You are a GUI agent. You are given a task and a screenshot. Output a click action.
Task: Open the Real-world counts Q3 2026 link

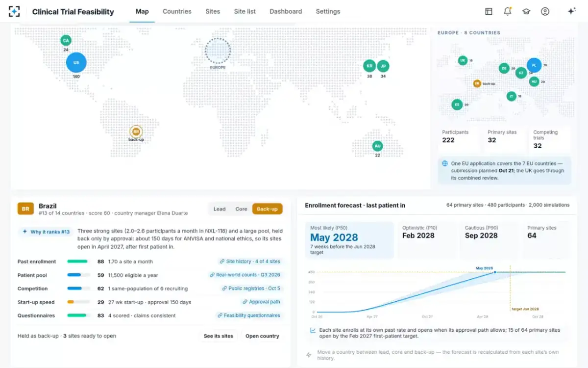click(245, 275)
